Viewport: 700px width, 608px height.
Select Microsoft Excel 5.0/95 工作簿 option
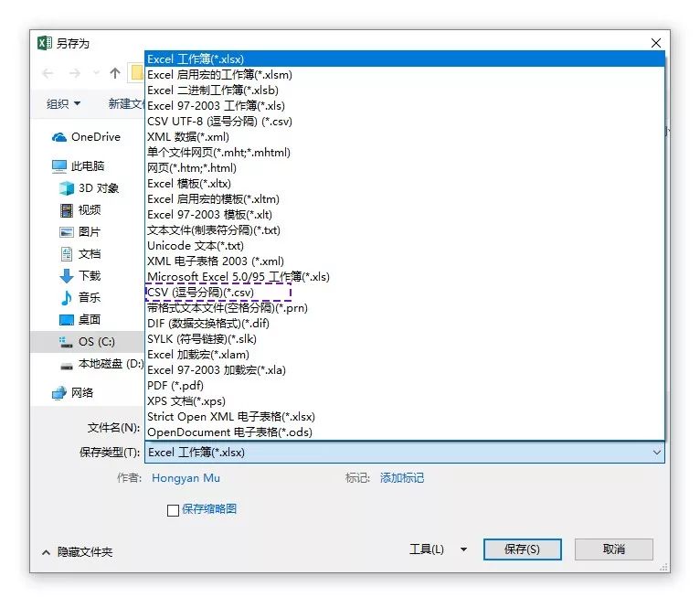[405, 276]
